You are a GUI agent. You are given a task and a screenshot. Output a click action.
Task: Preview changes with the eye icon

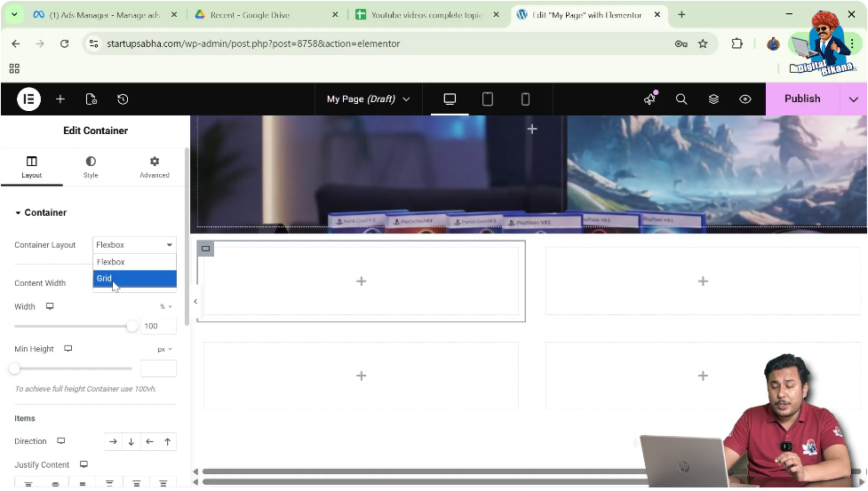click(x=745, y=99)
